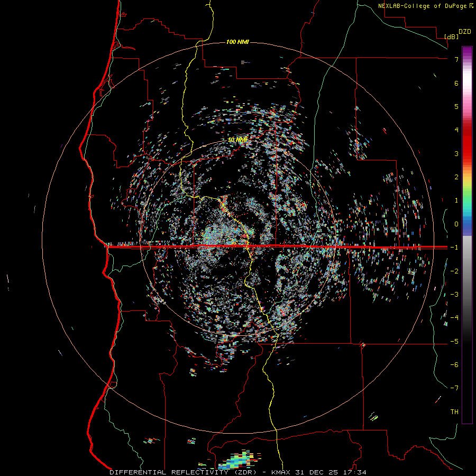Viewport: 476px width, 476px height.
Task: Click the -1 value on the scale
Action: (x=454, y=248)
